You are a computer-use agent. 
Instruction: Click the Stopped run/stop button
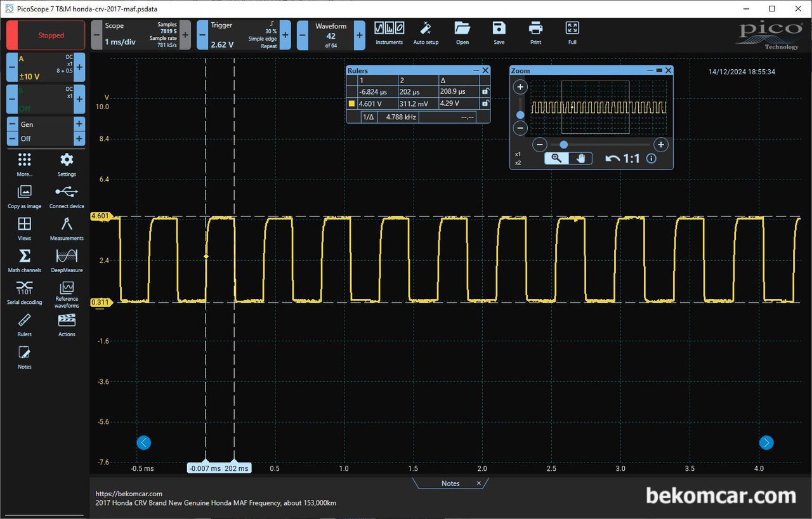(x=46, y=35)
